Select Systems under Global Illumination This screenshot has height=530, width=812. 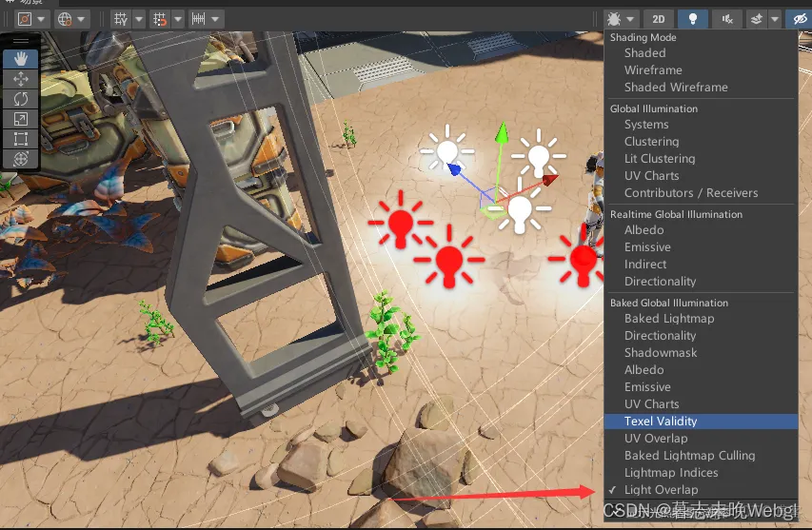pos(701,125)
